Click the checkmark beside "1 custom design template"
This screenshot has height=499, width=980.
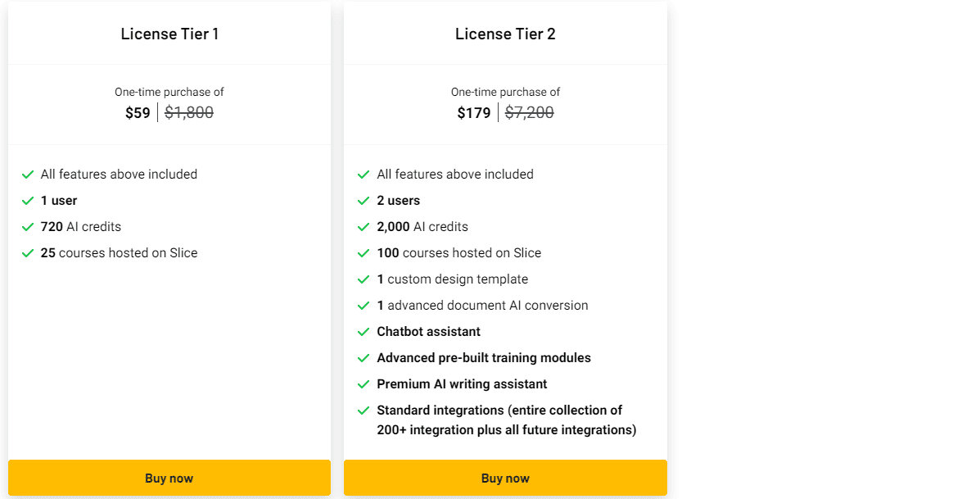364,279
